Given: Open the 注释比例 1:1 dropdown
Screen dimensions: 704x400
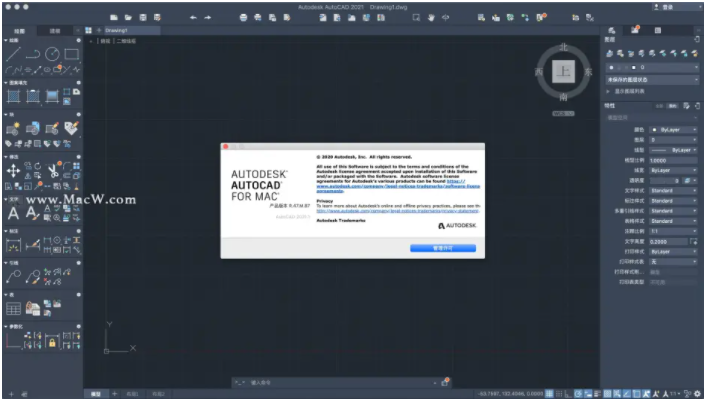Looking at the screenshot, I should tap(673, 231).
